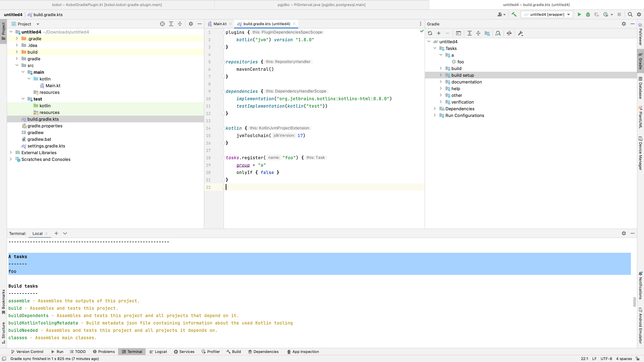Toggle Offline Mode in Gradle panel
644x362 pixels.
pos(509,33)
